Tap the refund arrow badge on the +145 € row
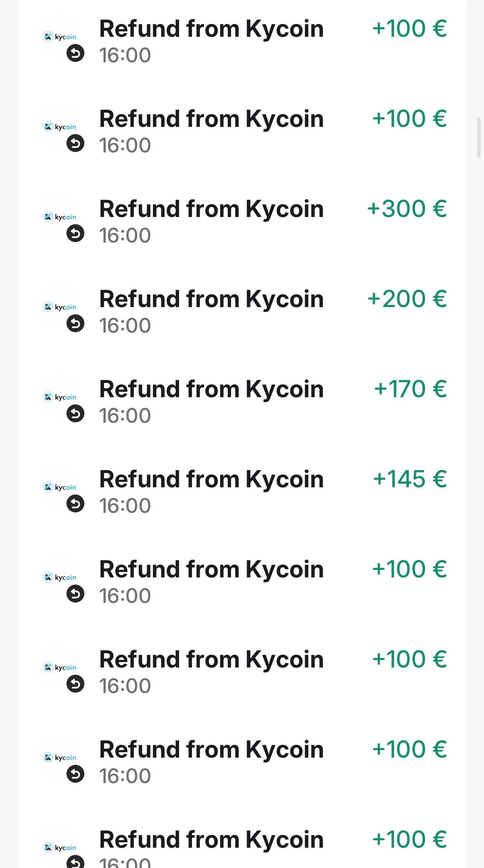The image size is (484, 868). (75, 504)
